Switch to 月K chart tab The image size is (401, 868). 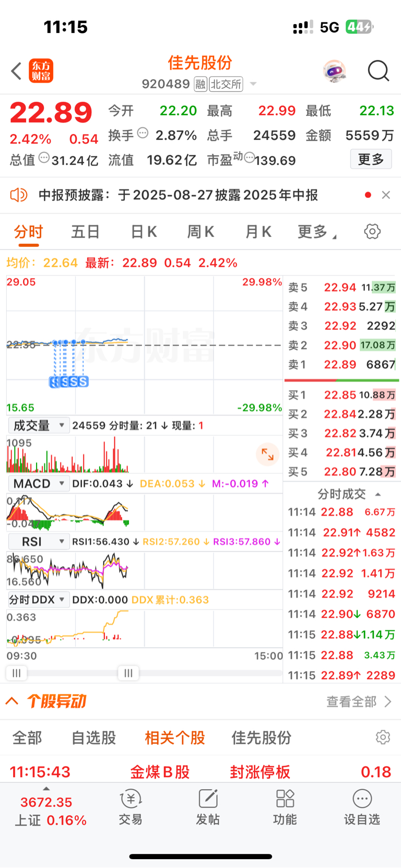(x=258, y=231)
